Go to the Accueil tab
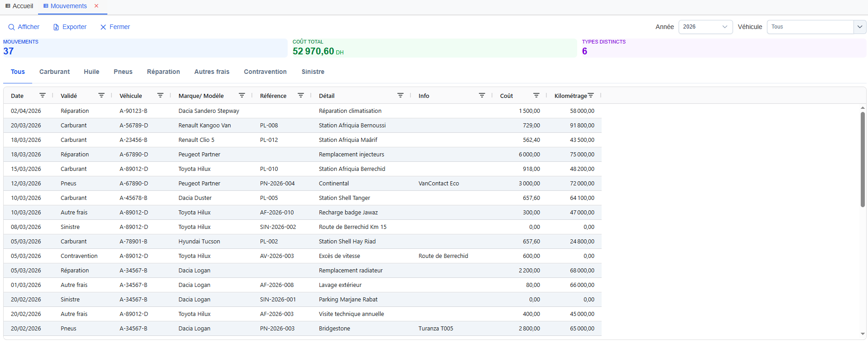This screenshot has height=364, width=868. (19, 6)
